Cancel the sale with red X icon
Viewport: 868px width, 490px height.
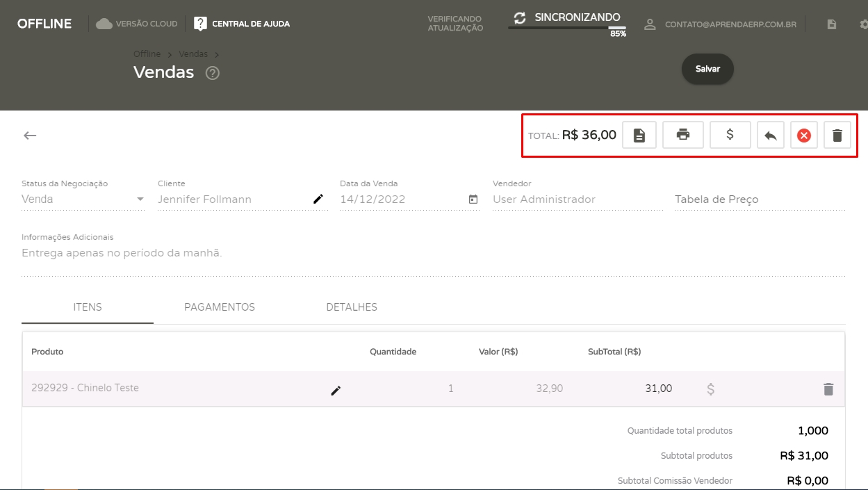(x=803, y=136)
